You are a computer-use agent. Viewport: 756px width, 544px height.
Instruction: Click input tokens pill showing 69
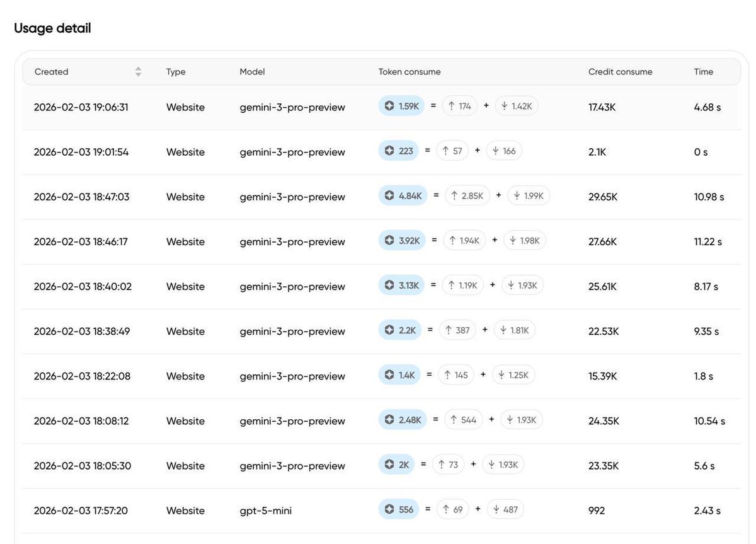[452, 509]
